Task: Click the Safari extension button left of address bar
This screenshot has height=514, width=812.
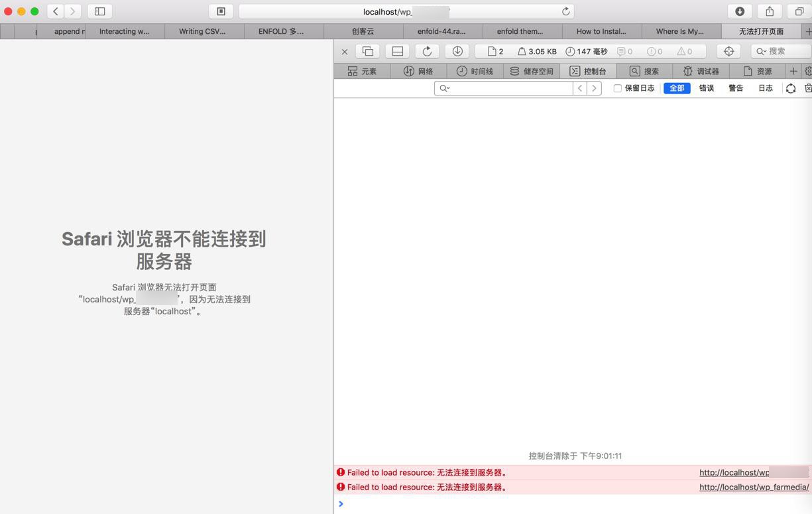Action: tap(221, 11)
